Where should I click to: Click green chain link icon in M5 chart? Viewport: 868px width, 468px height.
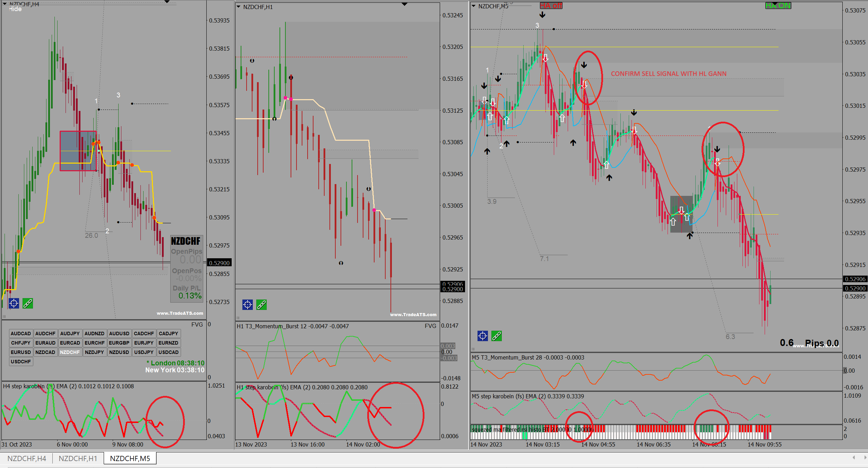[x=497, y=336]
